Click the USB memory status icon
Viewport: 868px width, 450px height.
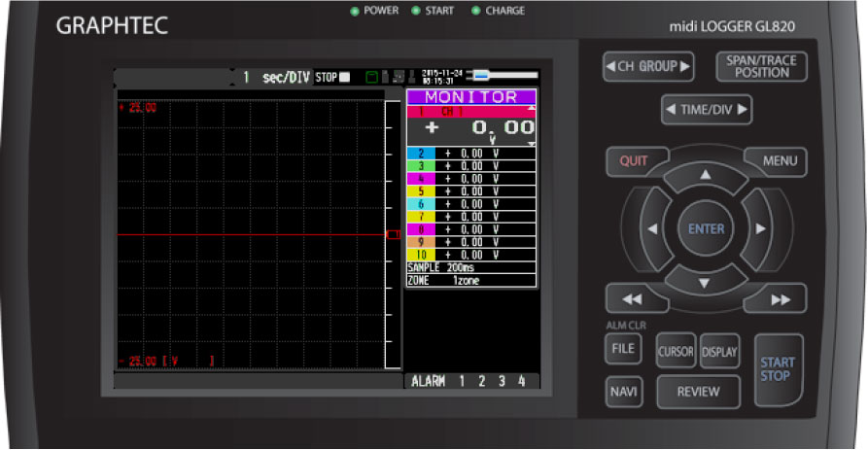pos(386,77)
